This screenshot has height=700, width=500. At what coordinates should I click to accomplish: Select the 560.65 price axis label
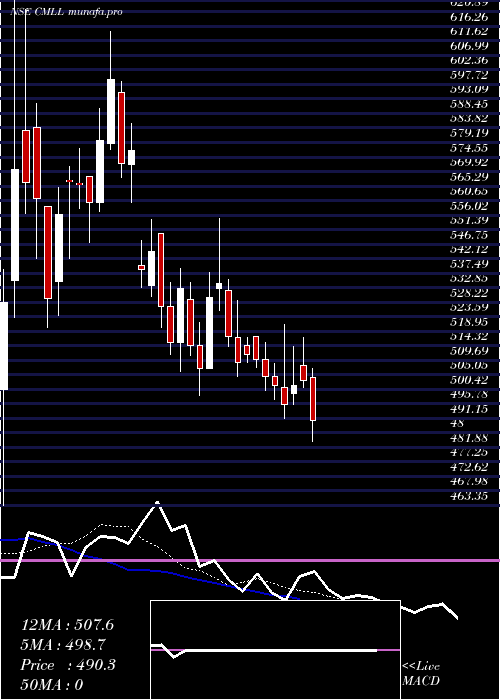coord(469,191)
